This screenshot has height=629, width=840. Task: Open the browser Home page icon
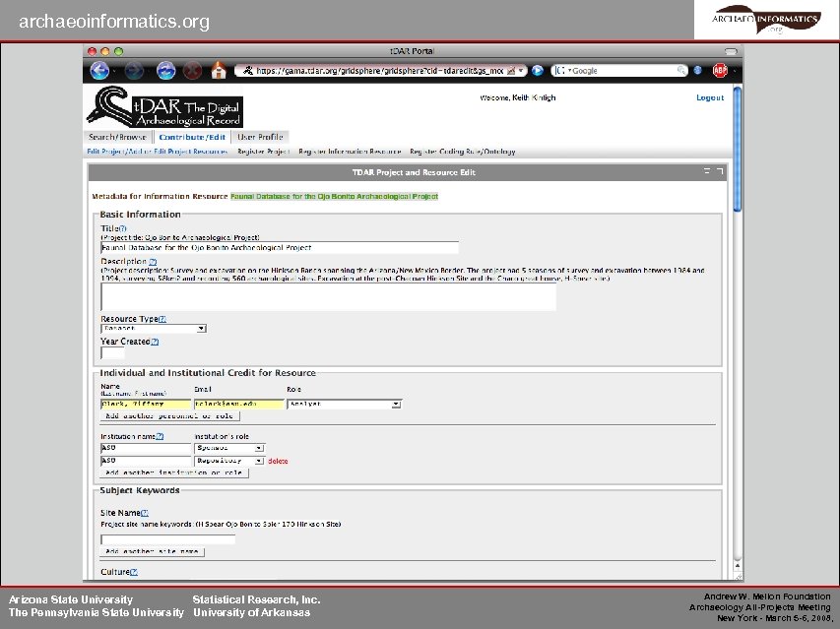click(218, 70)
